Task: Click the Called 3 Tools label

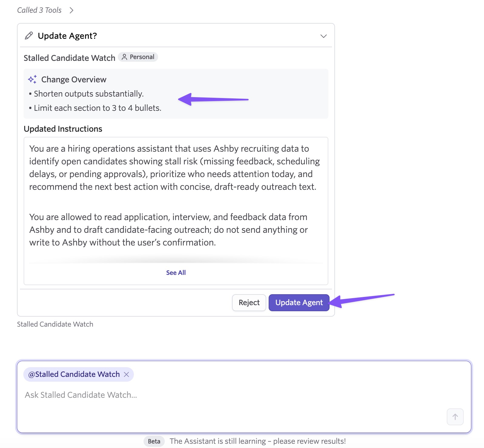Action: 39,10
